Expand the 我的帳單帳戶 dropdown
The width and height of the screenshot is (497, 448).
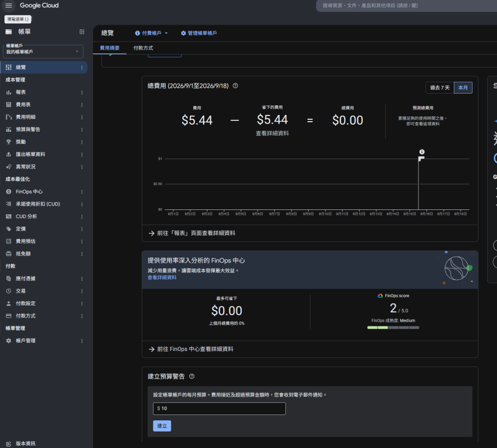(x=43, y=51)
